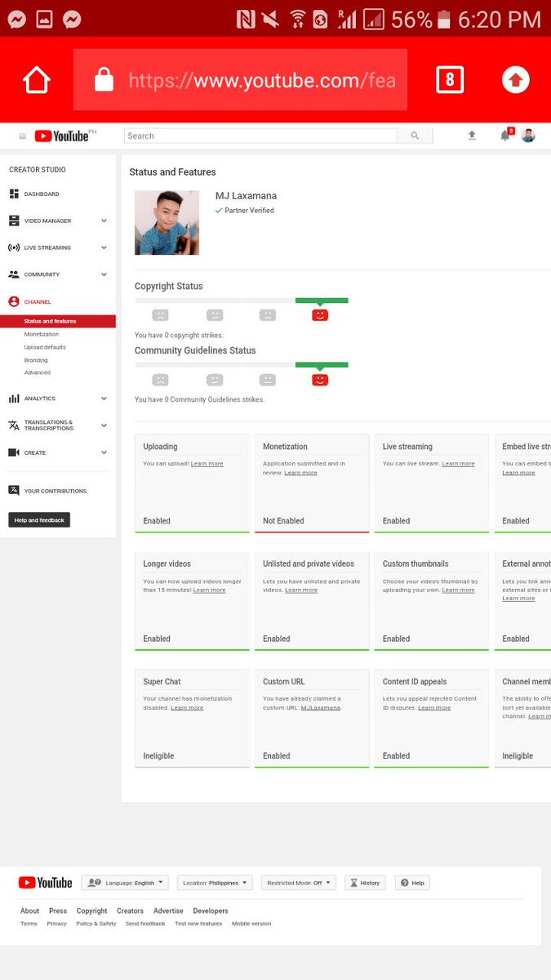Image resolution: width=551 pixels, height=980 pixels.
Task: Click Learn more in Uploading card
Action: [x=207, y=464]
